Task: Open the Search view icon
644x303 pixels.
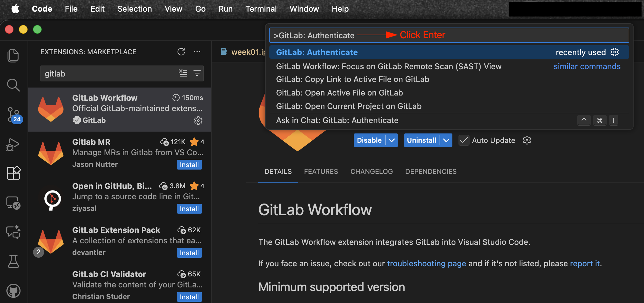Action: click(x=13, y=85)
